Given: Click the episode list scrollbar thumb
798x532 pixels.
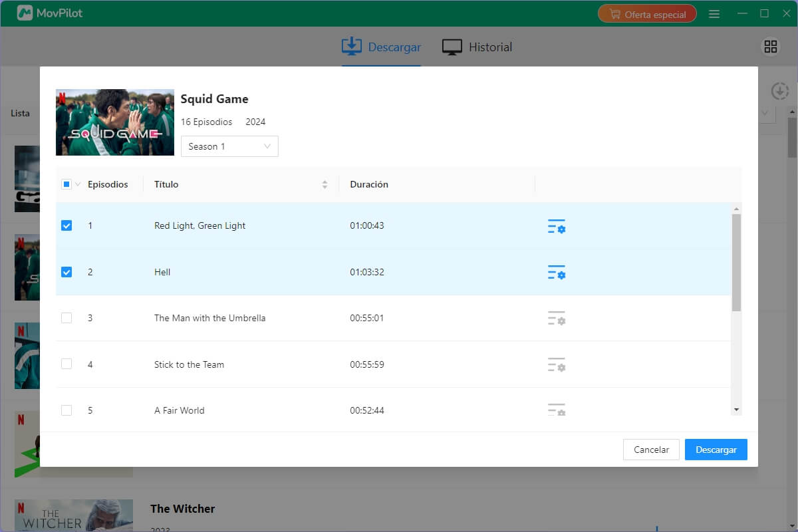Looking at the screenshot, I should pos(736,263).
